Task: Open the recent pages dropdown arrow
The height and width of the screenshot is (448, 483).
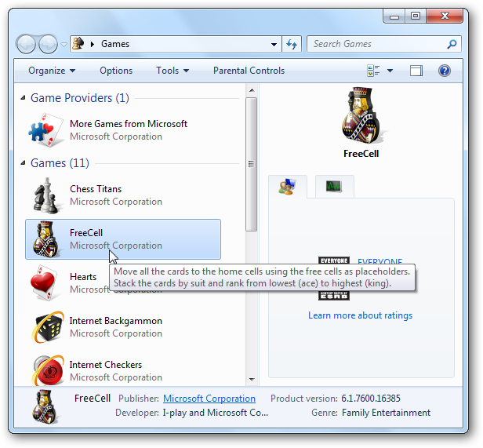Action: coord(64,45)
